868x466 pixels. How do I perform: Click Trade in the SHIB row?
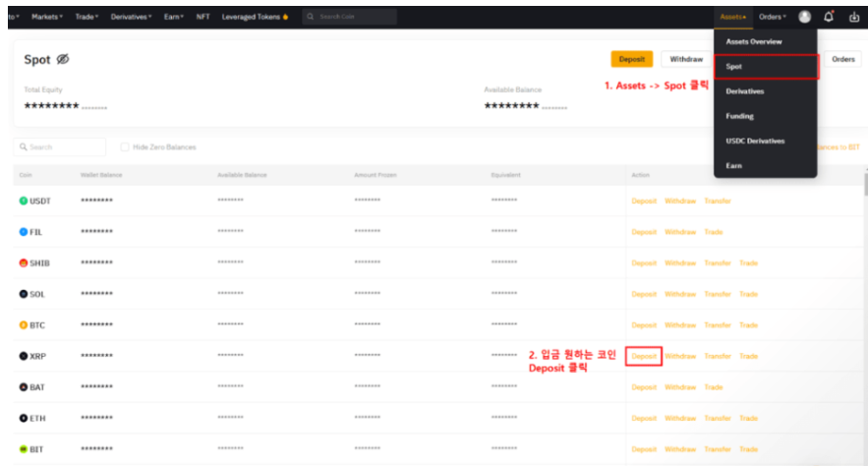[x=748, y=262]
